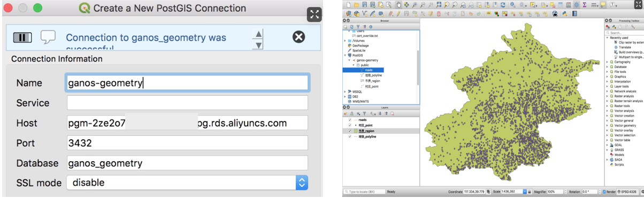The height and width of the screenshot is (198, 644).
Task: Expand the GDAL provider in Processing Toolbox
Action: (x=607, y=145)
